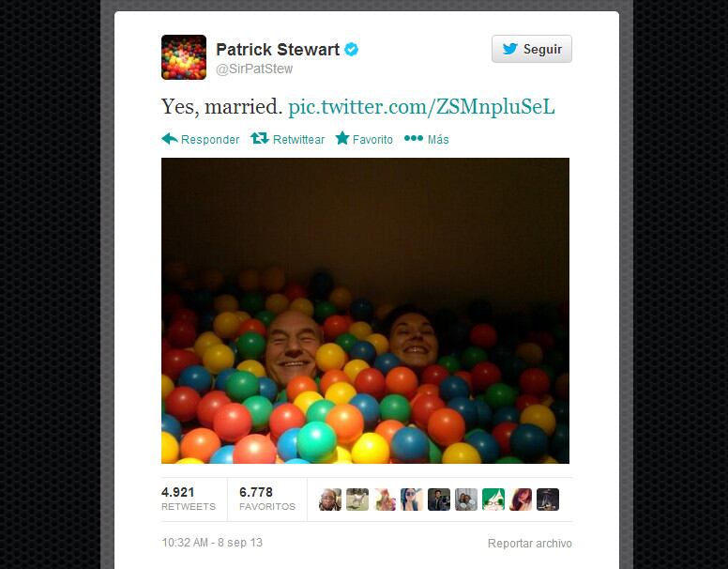
Task: Open Patrick Stewart's ball-pit profile avatar
Action: [184, 57]
